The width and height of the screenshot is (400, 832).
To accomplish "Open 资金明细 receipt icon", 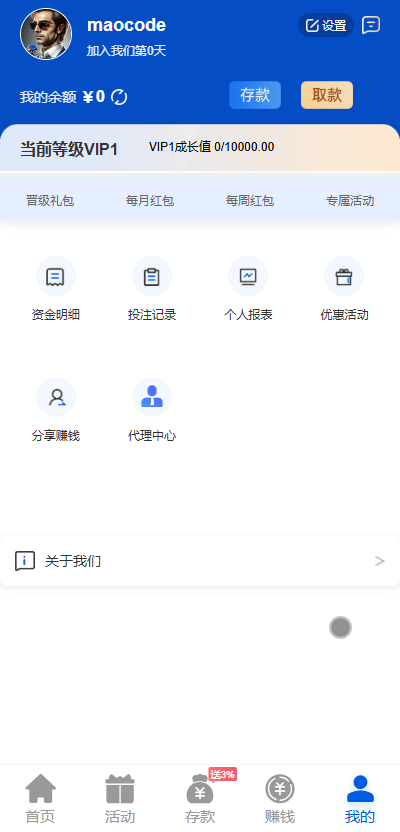I will coord(56,276).
